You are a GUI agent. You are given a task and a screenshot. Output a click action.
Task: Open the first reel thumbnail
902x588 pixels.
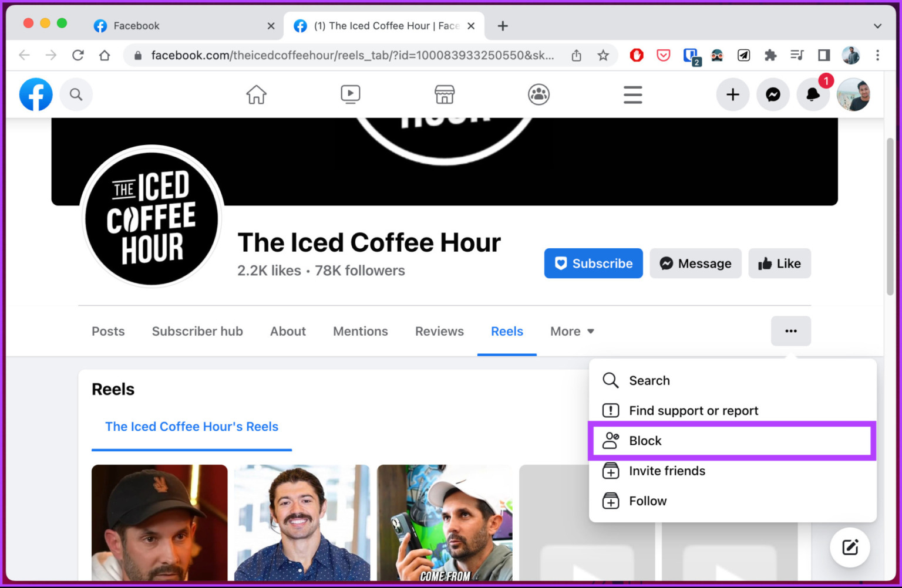pyautogui.click(x=159, y=522)
